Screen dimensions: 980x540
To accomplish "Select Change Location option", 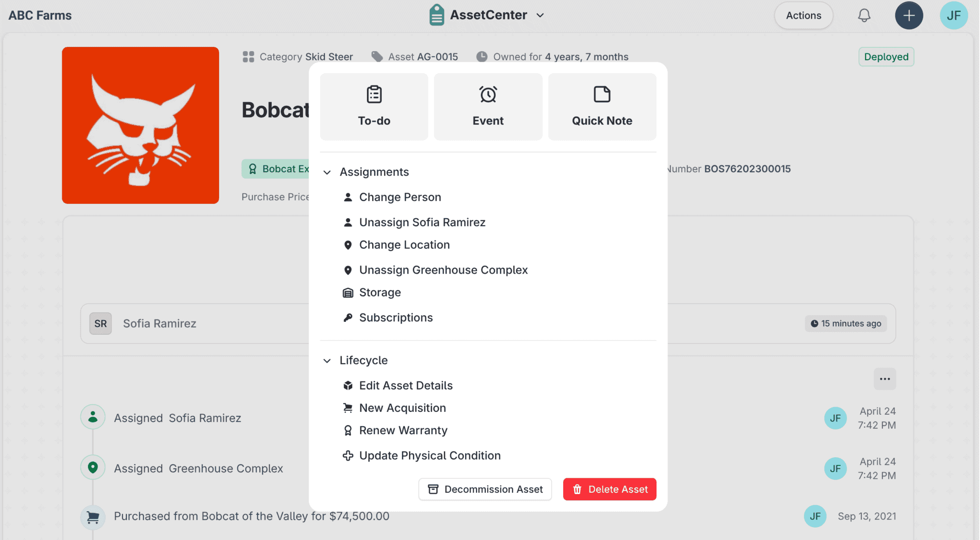I will tap(404, 245).
